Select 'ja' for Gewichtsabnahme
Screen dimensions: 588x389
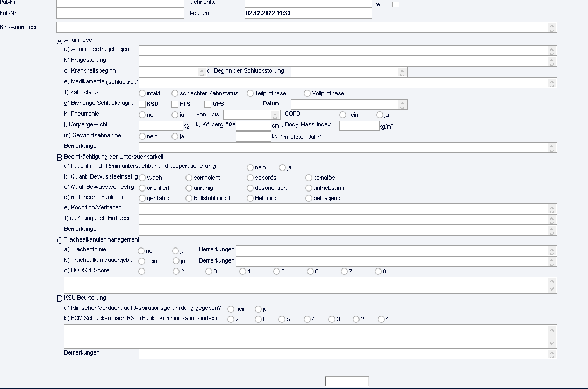point(175,136)
